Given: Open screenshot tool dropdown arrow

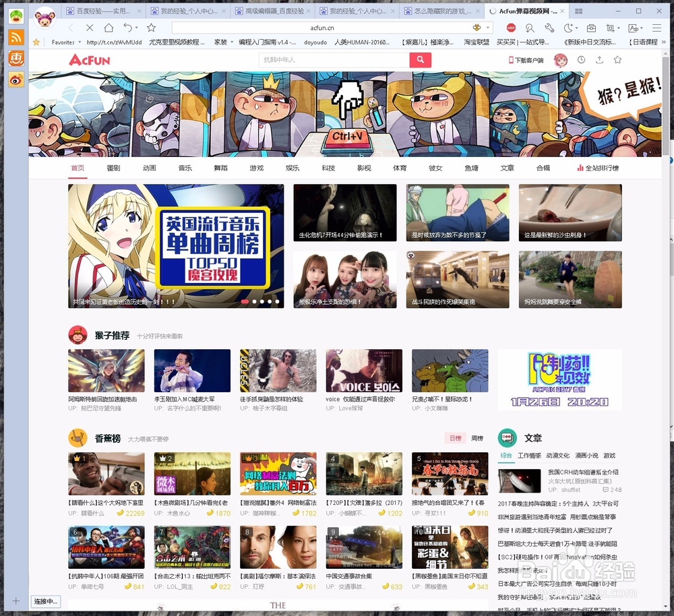Looking at the screenshot, I should click(x=618, y=28).
